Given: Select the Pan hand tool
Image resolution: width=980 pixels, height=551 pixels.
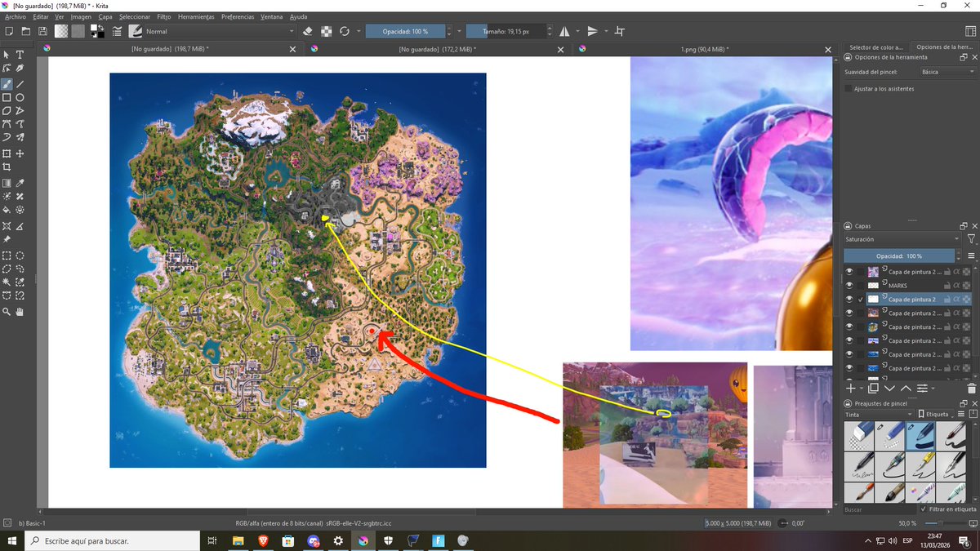Looking at the screenshot, I should tap(20, 312).
